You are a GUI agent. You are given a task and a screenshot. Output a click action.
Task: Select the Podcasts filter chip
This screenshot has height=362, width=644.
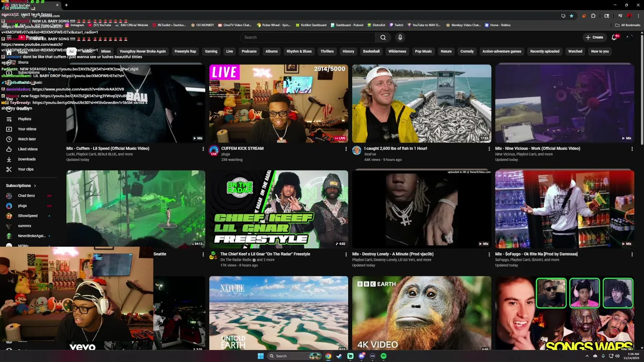coord(249,51)
